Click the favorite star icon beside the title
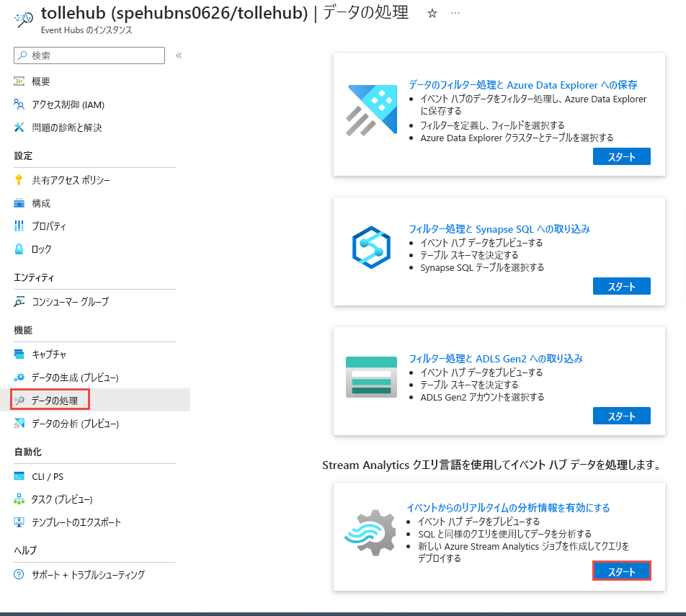Viewport: 686px width, 616px height. [432, 14]
